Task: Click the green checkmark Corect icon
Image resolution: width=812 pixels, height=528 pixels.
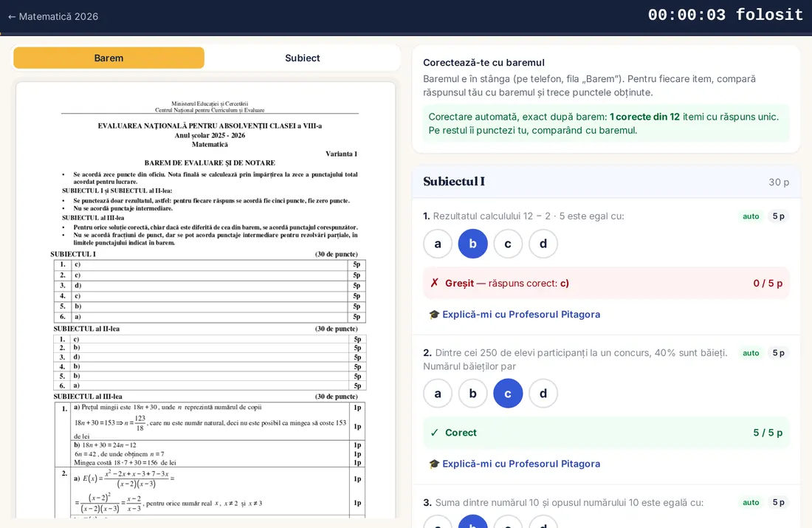Action: pos(435,433)
